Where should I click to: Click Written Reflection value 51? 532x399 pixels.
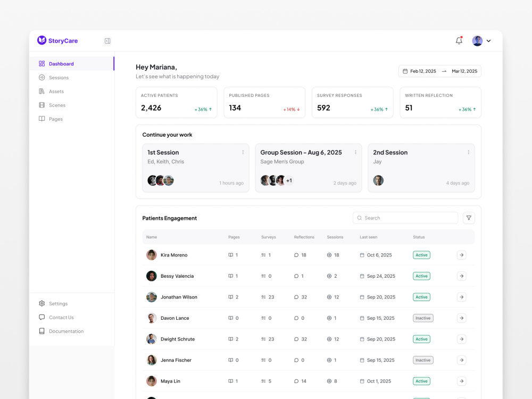pos(409,108)
